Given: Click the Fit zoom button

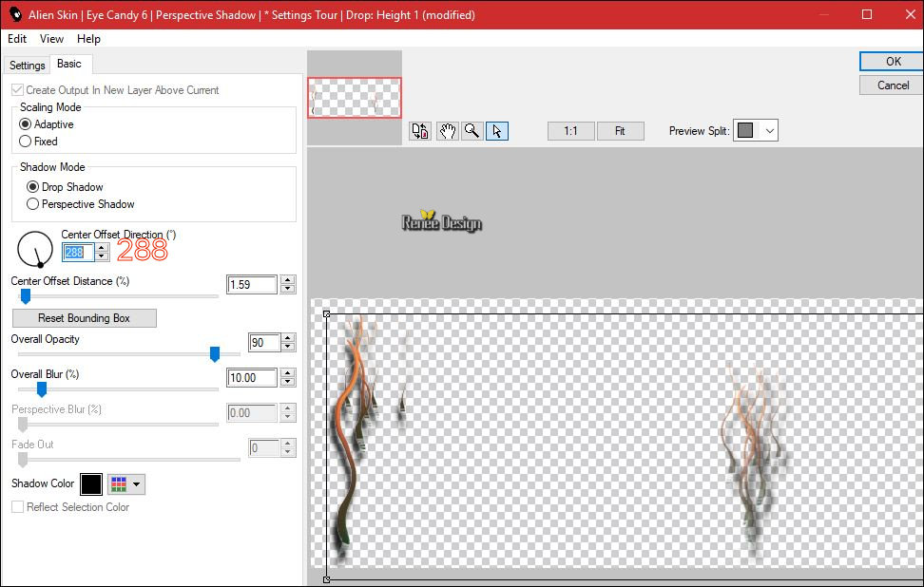Looking at the screenshot, I should (x=620, y=131).
